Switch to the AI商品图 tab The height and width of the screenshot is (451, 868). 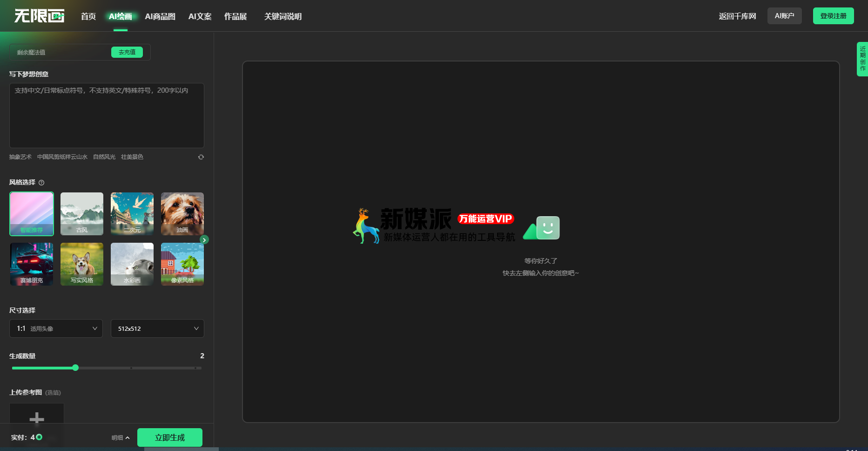pos(160,16)
